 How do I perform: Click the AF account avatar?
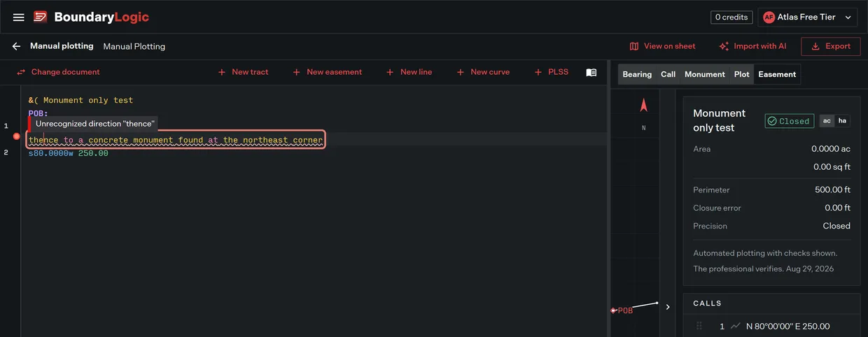point(769,17)
